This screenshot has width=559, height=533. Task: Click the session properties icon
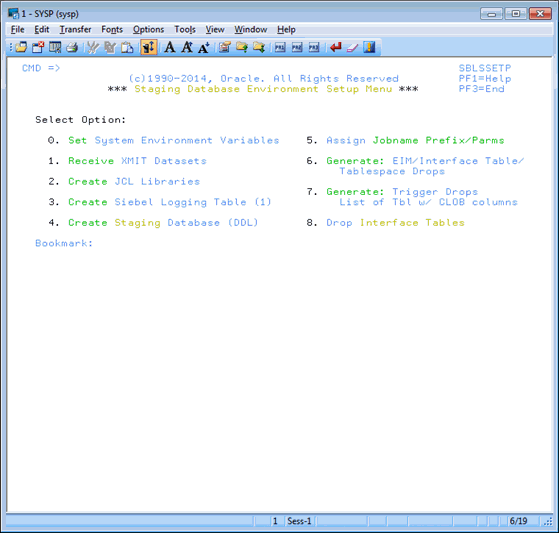tap(225, 47)
